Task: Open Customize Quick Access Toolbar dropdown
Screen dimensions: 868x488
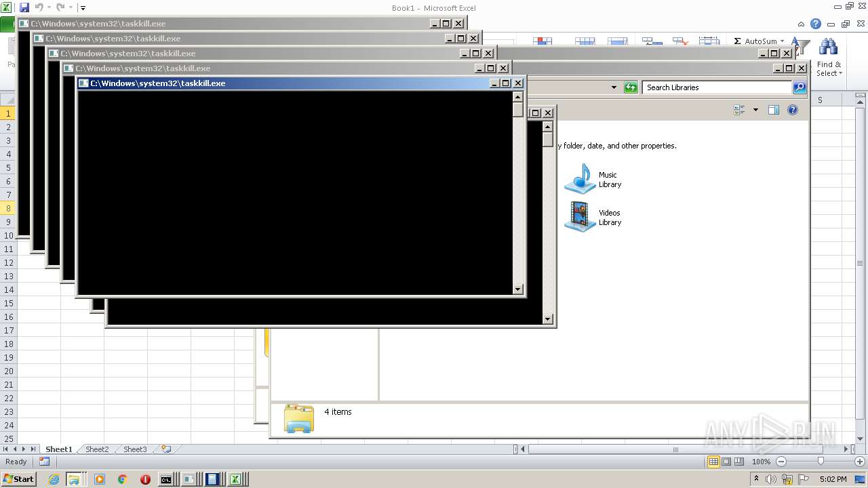Action: tap(83, 8)
